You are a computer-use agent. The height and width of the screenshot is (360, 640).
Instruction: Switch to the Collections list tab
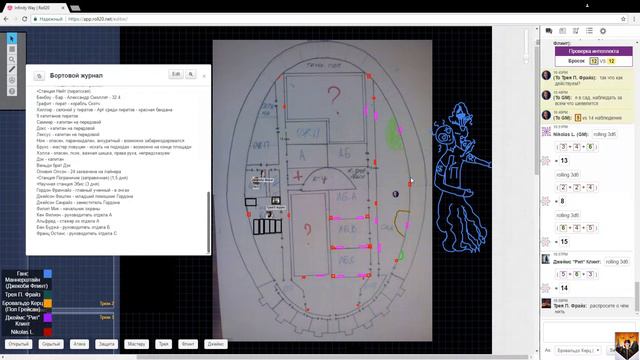tap(589, 31)
